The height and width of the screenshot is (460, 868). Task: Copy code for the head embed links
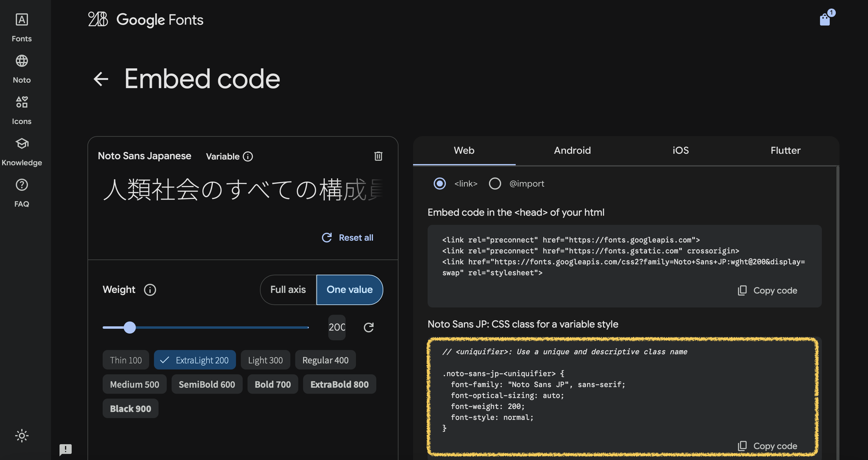click(767, 290)
